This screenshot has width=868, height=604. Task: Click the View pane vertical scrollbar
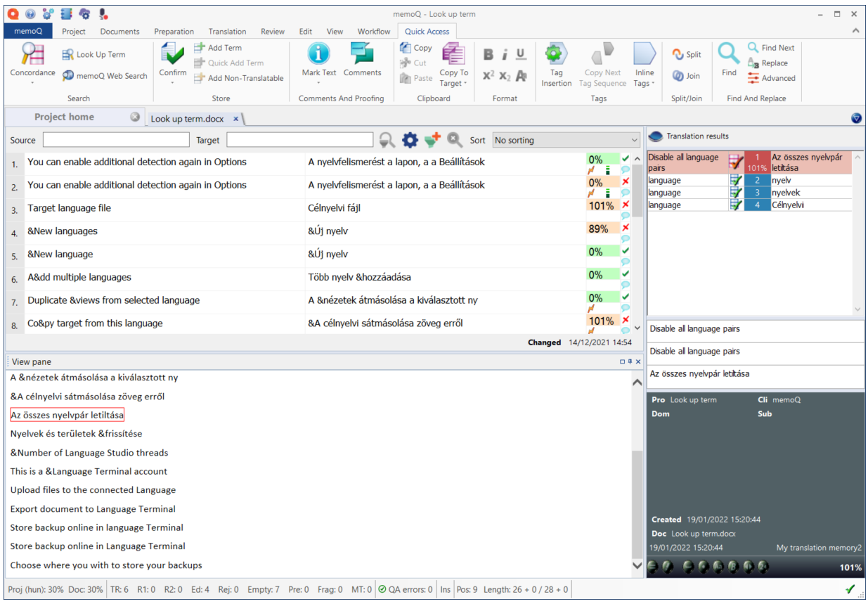click(x=637, y=473)
